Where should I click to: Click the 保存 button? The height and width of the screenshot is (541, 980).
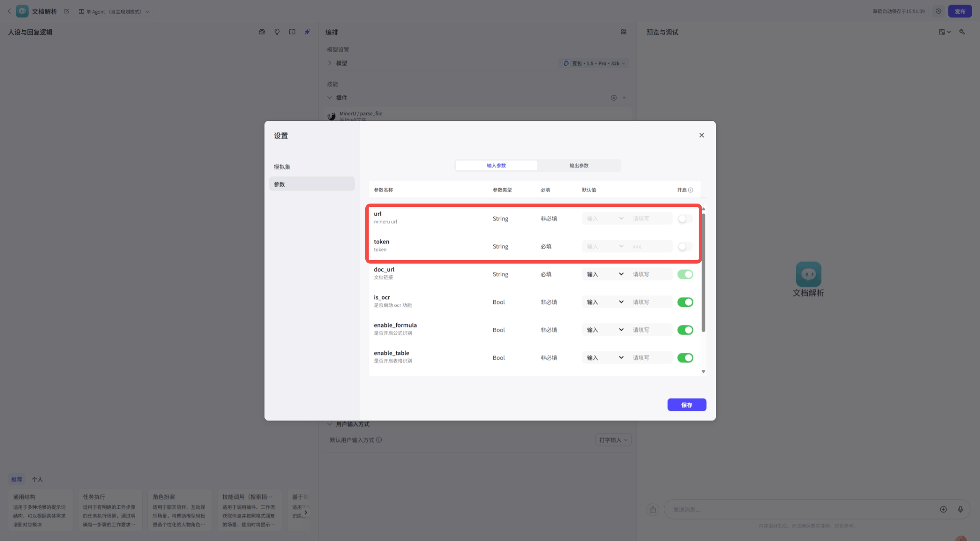point(687,405)
